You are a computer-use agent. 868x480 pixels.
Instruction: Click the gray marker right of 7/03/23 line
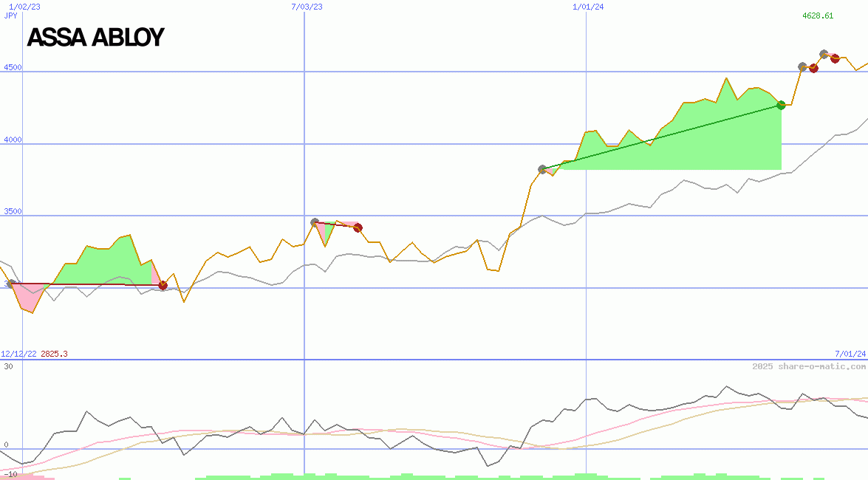click(x=315, y=222)
